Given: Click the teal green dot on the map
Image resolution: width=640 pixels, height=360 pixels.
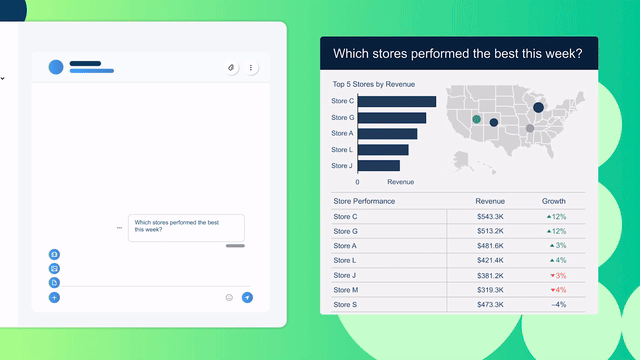Looking at the screenshot, I should click(476, 119).
